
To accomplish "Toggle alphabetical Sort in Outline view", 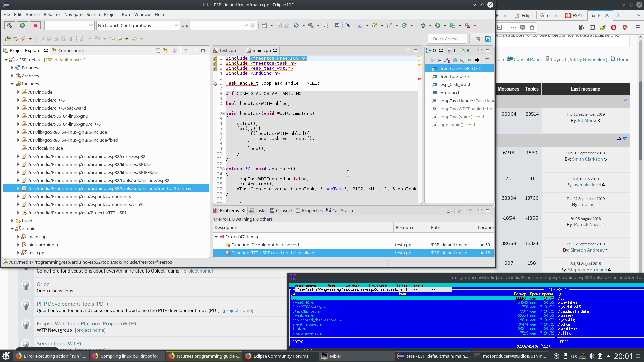I will [447, 60].
